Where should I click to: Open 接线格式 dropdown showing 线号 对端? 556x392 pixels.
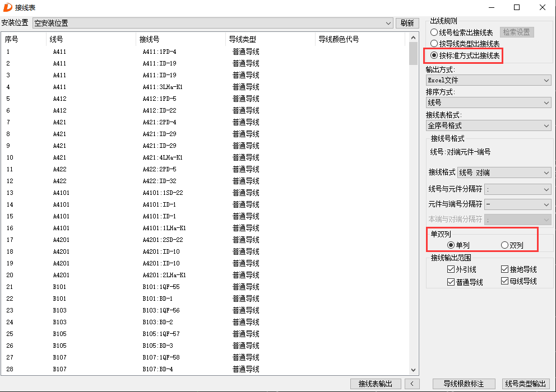[x=504, y=172]
